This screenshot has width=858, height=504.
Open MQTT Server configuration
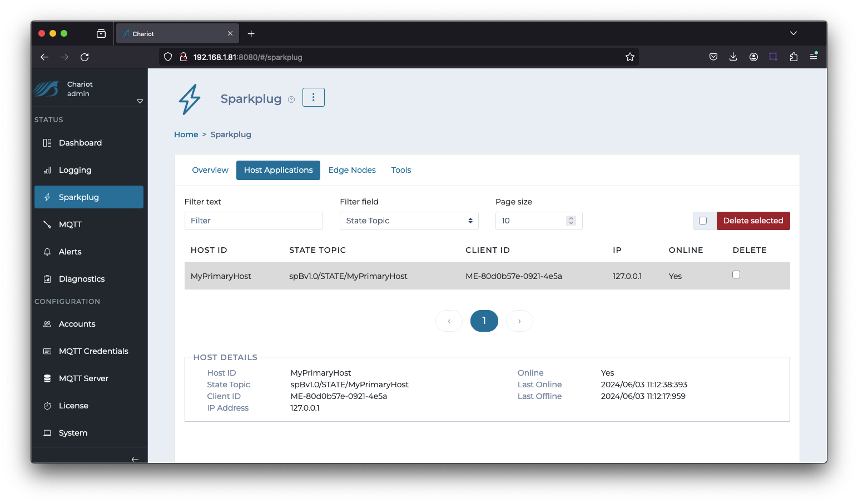[x=89, y=378]
